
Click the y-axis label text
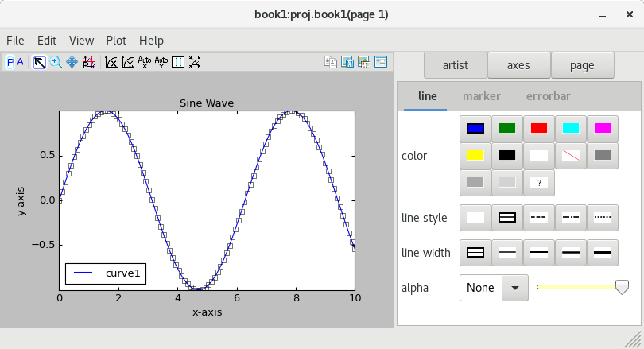[21, 201]
